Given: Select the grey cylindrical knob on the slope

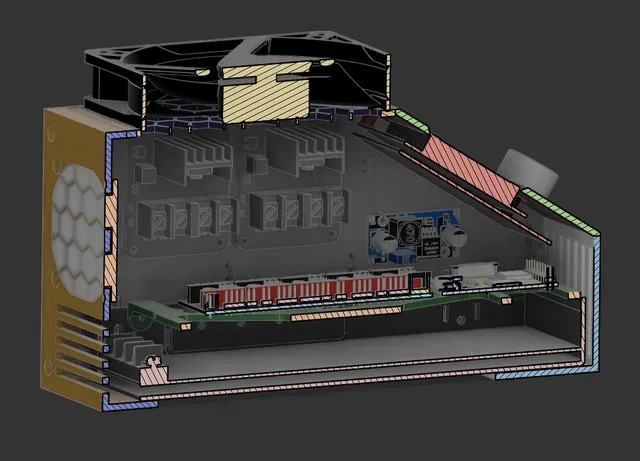Looking at the screenshot, I should coord(528,171).
